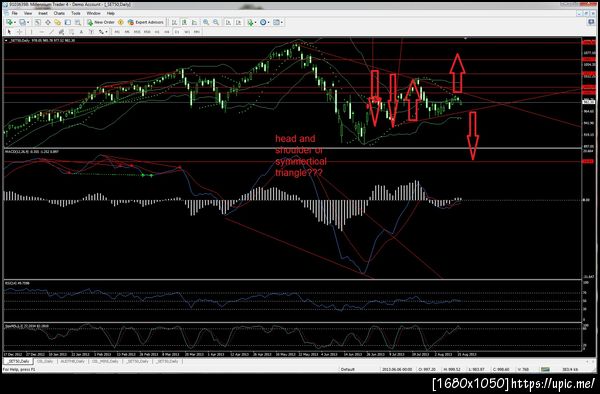Switch to the MN monthly timeframe

[x=197, y=32]
